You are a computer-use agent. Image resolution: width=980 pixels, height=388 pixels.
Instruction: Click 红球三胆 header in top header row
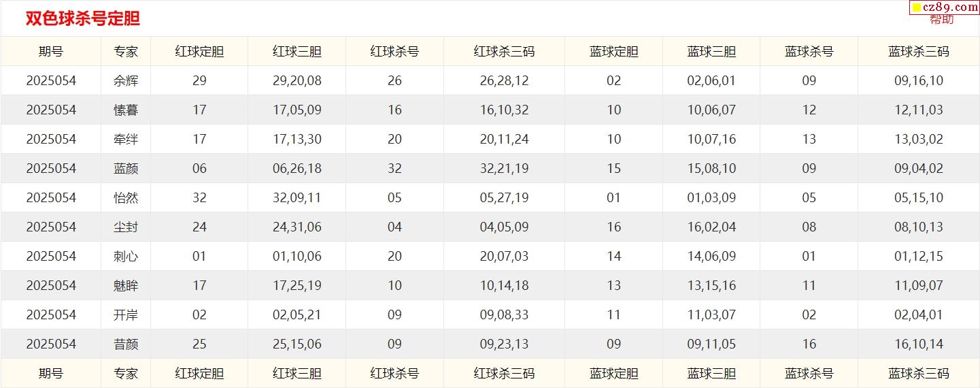coord(297,51)
